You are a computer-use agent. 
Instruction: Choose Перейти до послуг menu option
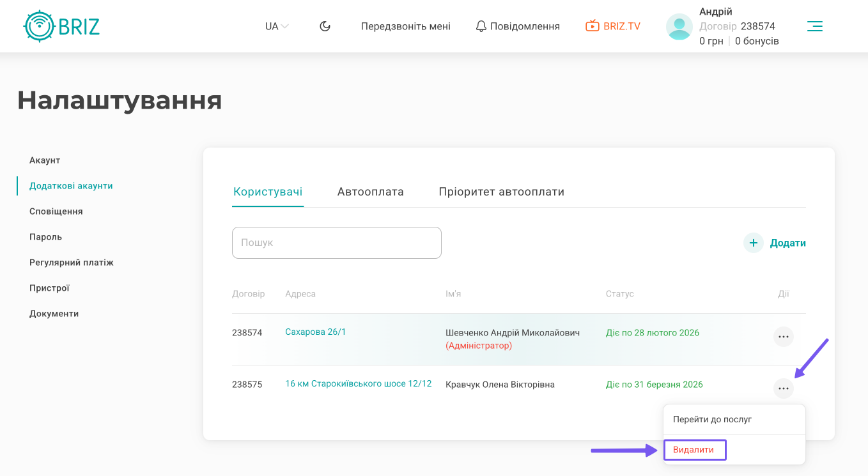click(712, 419)
